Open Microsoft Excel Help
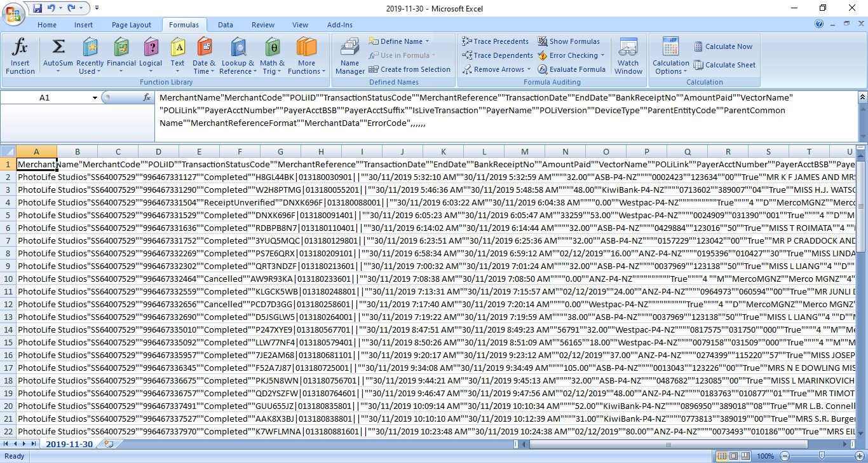The height and width of the screenshot is (463, 868). [820, 24]
